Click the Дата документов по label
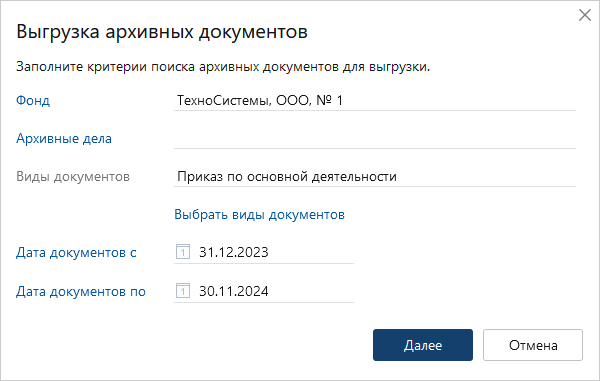 [x=81, y=291]
